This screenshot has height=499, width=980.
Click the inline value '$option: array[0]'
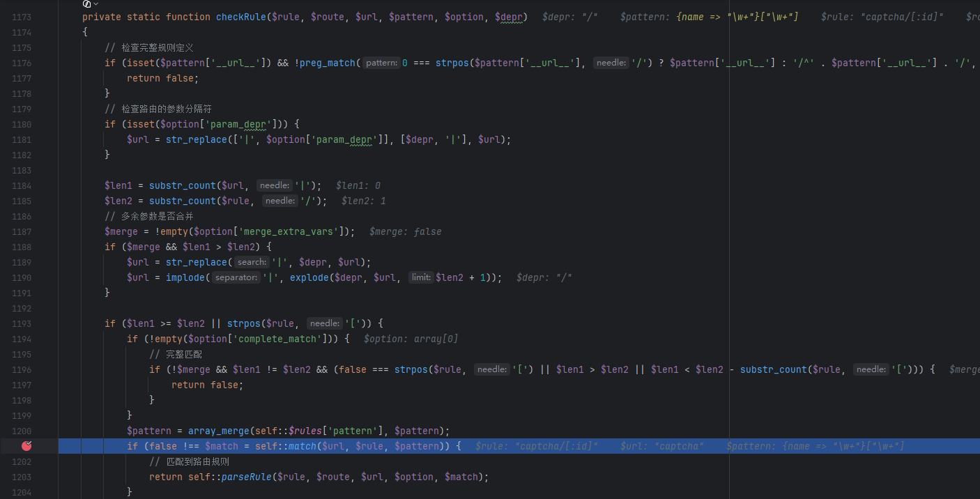click(x=411, y=339)
